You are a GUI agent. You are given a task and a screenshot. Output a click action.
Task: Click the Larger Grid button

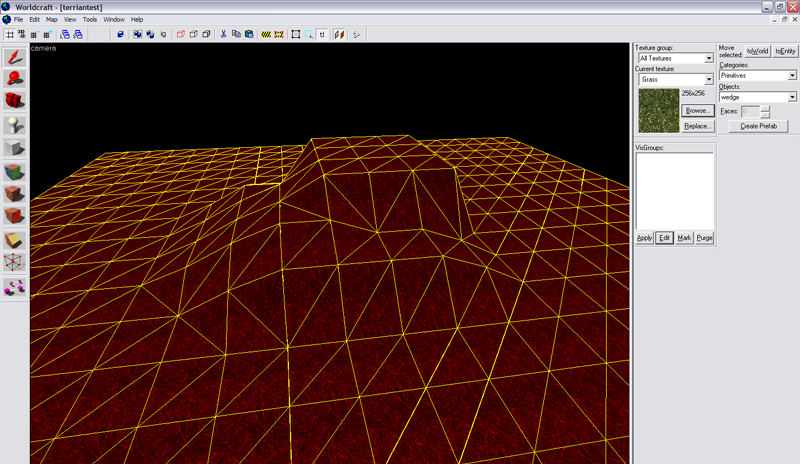(x=47, y=34)
